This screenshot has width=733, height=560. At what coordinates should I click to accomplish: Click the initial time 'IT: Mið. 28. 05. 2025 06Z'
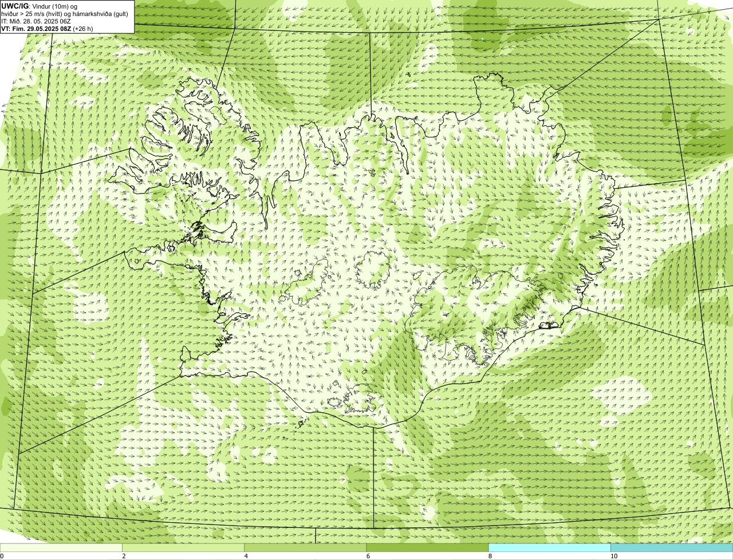coord(36,21)
